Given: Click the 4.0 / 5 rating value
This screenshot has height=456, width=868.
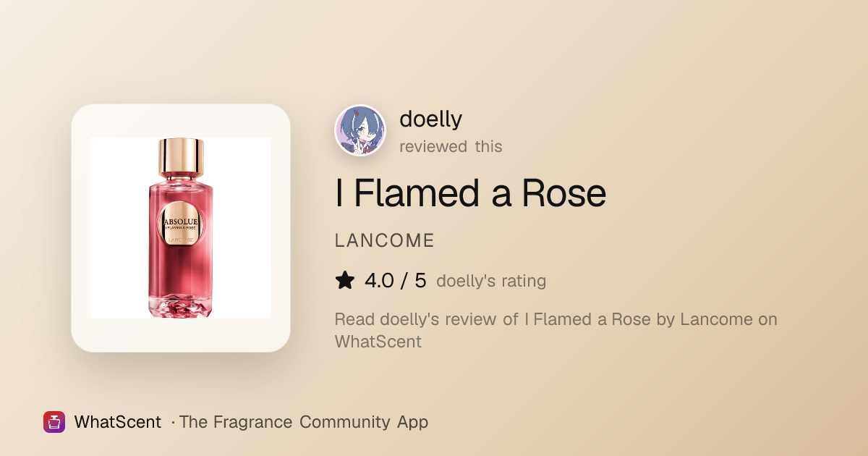Looking at the screenshot, I should (396, 281).
